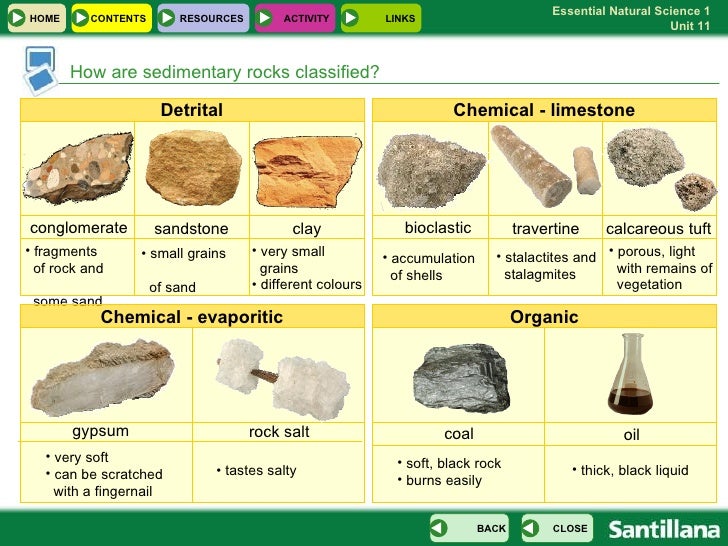The width and height of the screenshot is (728, 546).
Task: Select the gypsum rock image
Action: (x=102, y=378)
